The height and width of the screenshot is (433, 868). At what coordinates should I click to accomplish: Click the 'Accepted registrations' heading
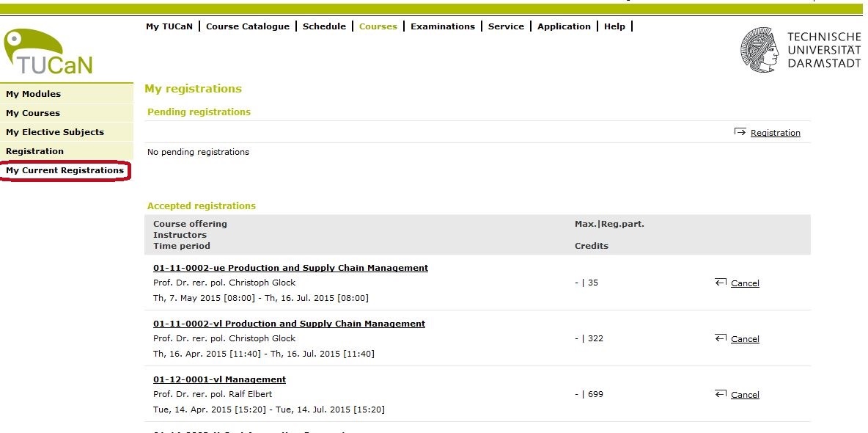202,205
